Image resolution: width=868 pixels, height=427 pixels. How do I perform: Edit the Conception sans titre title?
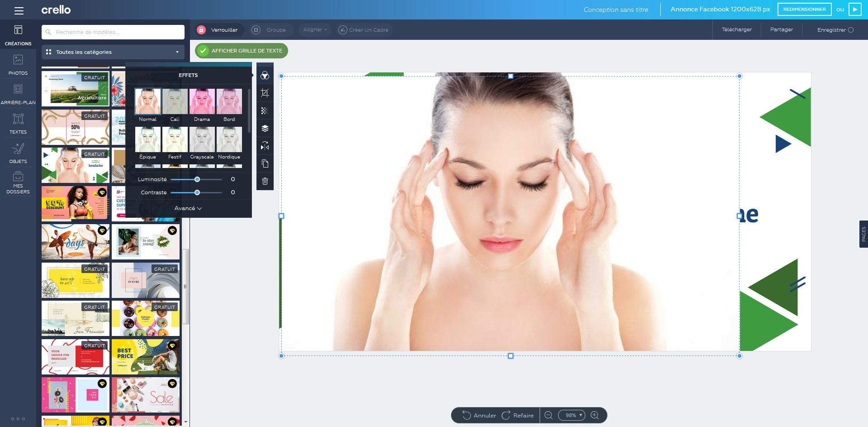pos(616,10)
